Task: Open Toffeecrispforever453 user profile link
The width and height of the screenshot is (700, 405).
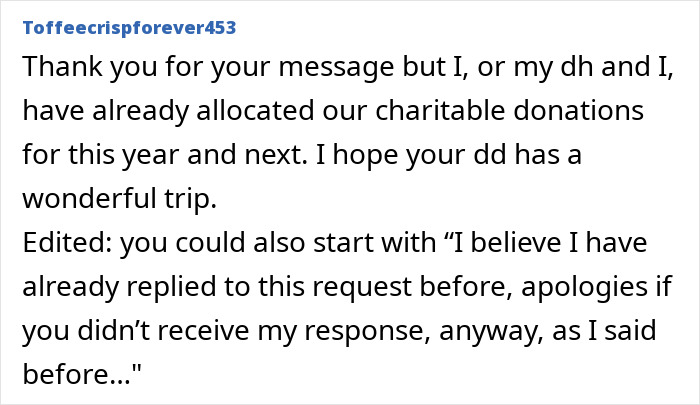Action: pos(129,27)
